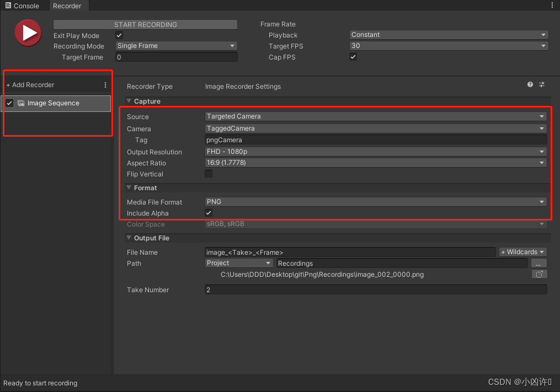Screen dimensions: 560x392
Task: Disable the Cap FPS checkbox
Action: [353, 56]
